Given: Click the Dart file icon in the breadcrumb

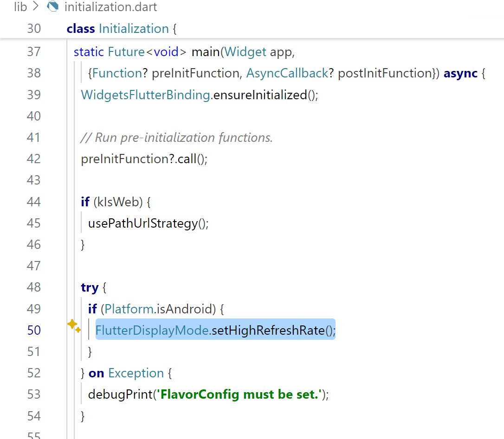Looking at the screenshot, I should [x=53, y=6].
